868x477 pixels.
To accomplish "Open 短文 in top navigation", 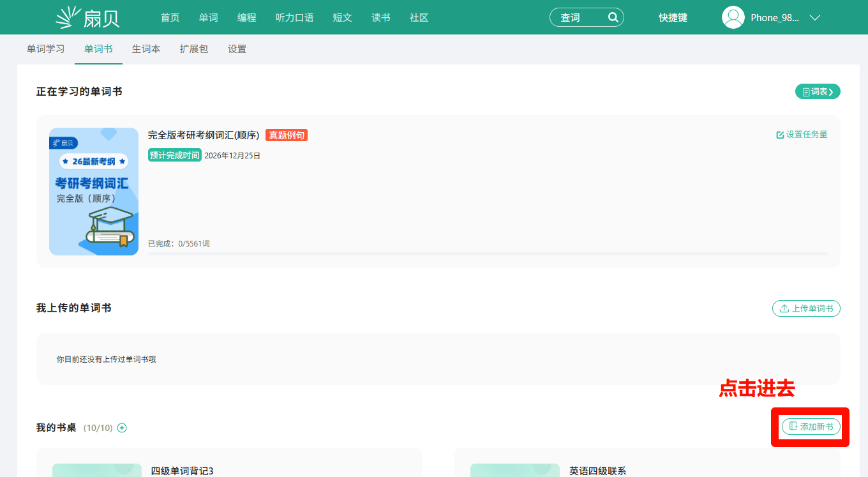I will coord(342,18).
